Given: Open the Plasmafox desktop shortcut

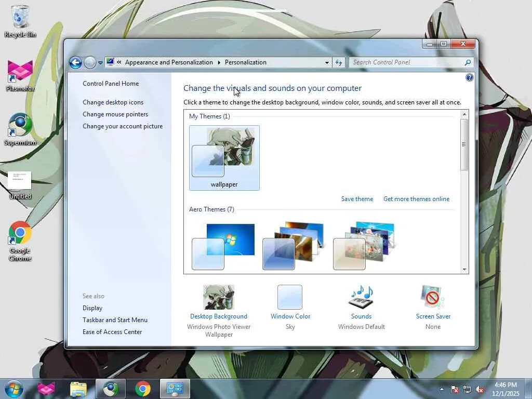Looking at the screenshot, I should click(x=20, y=75).
